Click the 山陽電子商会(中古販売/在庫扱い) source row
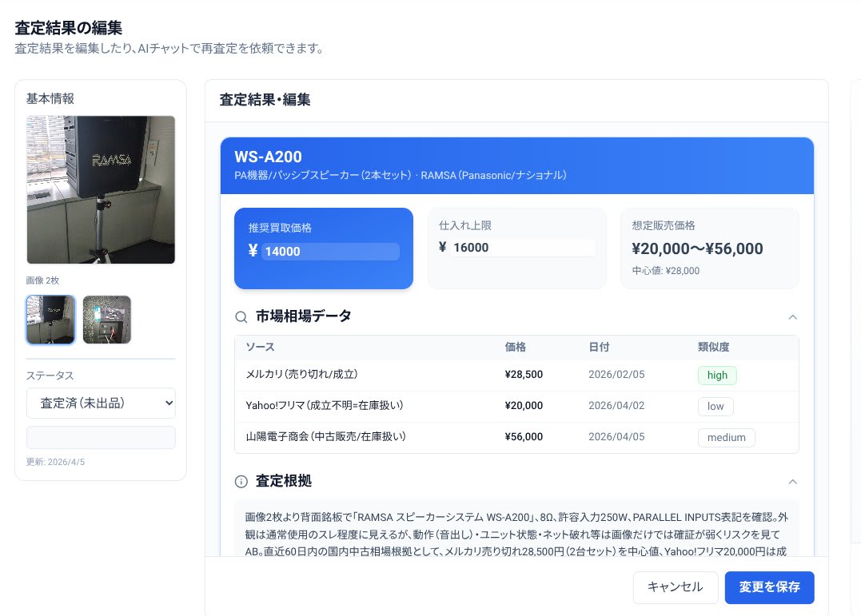This screenshot has width=861, height=616. [x=516, y=438]
